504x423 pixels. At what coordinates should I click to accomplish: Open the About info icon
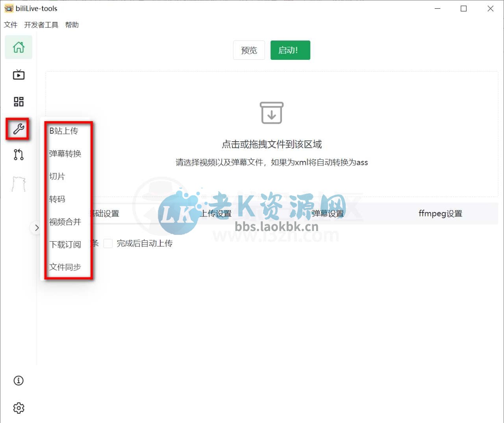[x=19, y=381]
